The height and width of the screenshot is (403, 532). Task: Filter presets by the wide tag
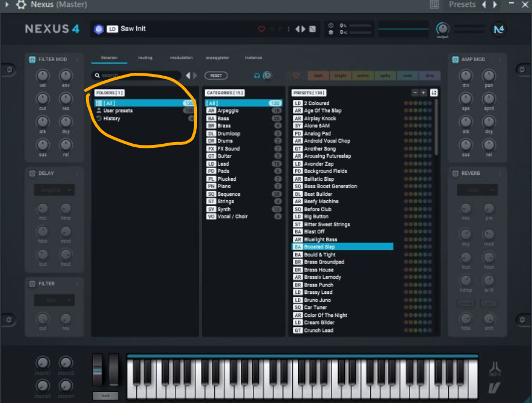coord(407,76)
